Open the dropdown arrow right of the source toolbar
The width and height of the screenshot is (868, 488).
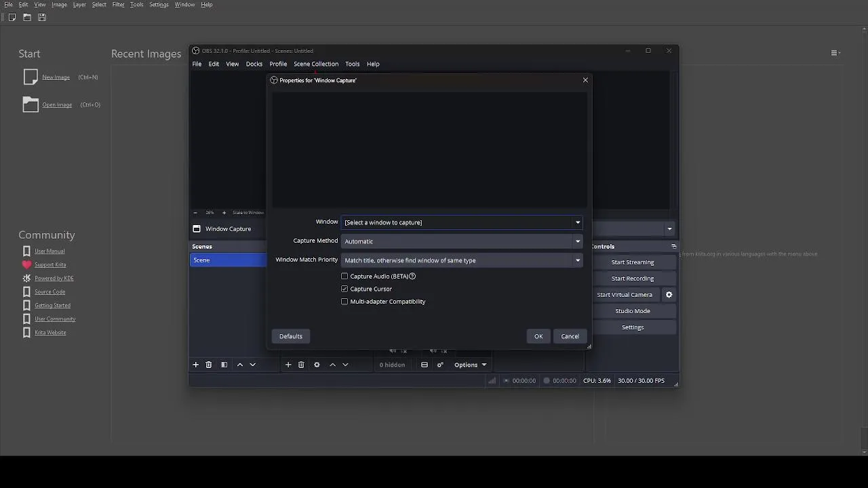pos(669,229)
